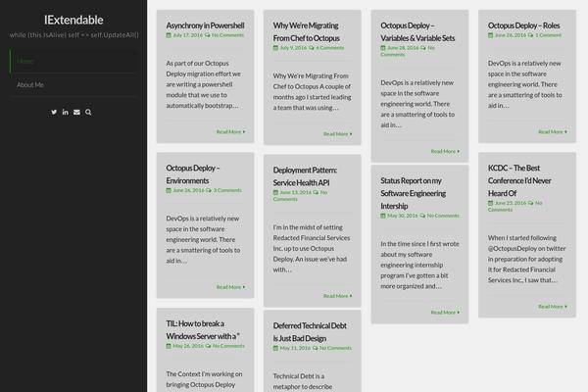Open the About Me menu item

tap(73, 85)
